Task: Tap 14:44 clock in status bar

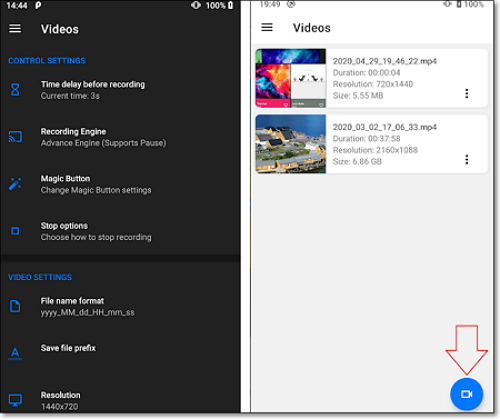Action: [x=17, y=5]
